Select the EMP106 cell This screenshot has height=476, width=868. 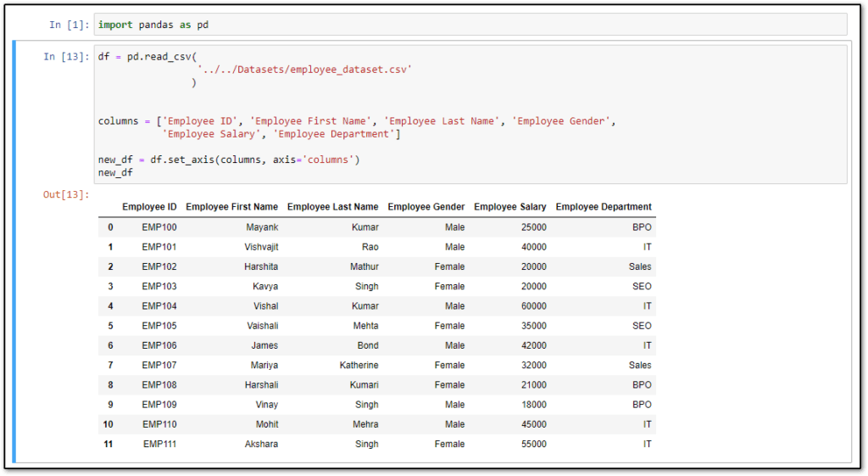click(159, 345)
